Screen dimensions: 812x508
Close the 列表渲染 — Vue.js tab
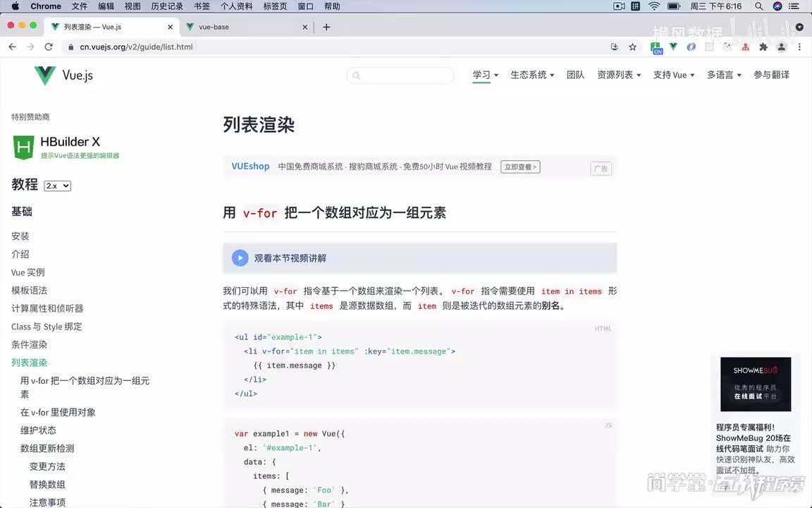pos(170,27)
